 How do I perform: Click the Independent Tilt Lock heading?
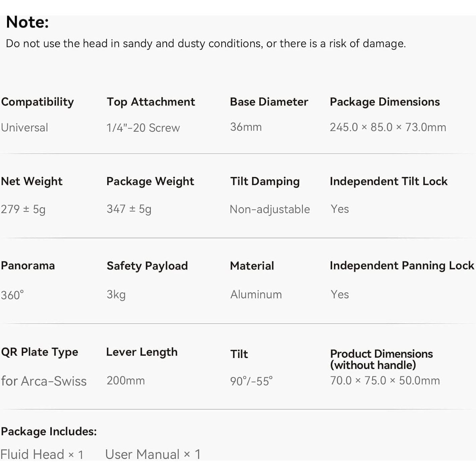point(389,181)
